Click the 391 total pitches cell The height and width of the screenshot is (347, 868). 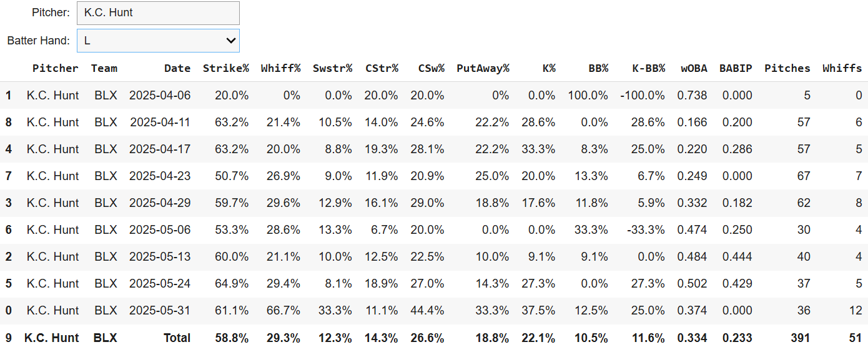coord(799,338)
